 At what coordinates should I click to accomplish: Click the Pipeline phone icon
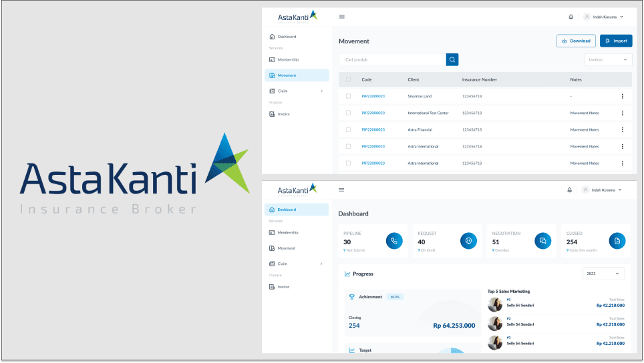pyautogui.click(x=394, y=241)
